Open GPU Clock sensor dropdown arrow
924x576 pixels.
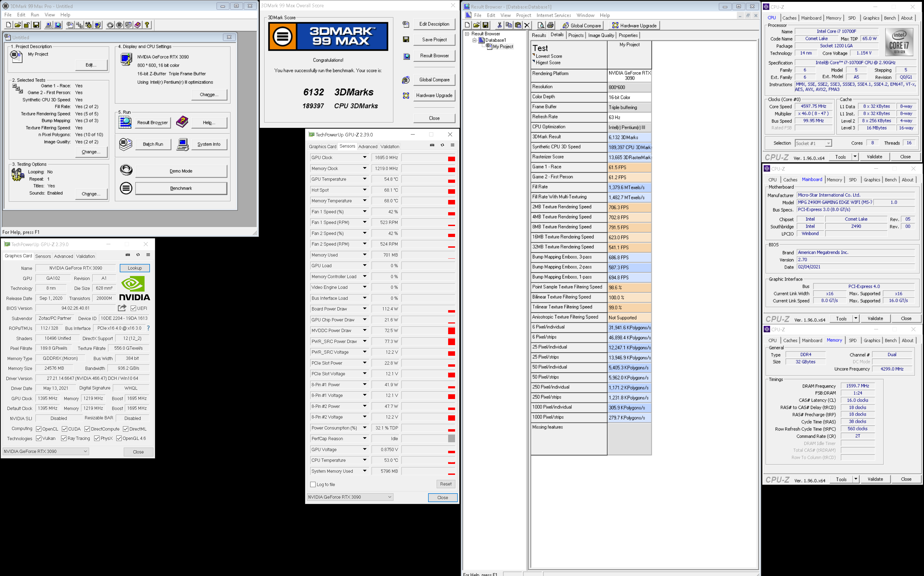point(364,157)
